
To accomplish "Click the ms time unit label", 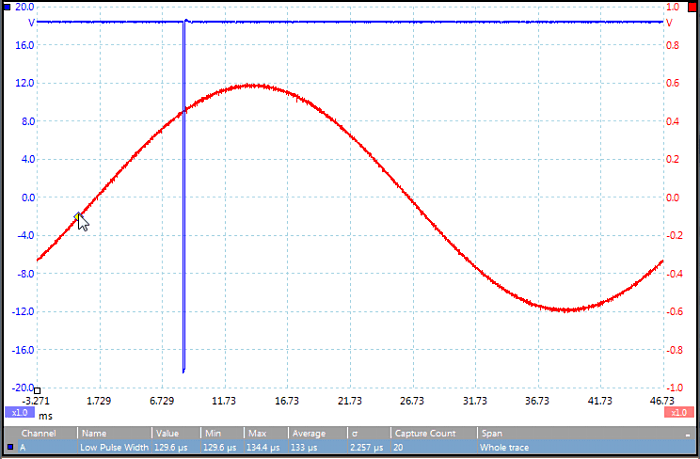I will (x=46, y=416).
